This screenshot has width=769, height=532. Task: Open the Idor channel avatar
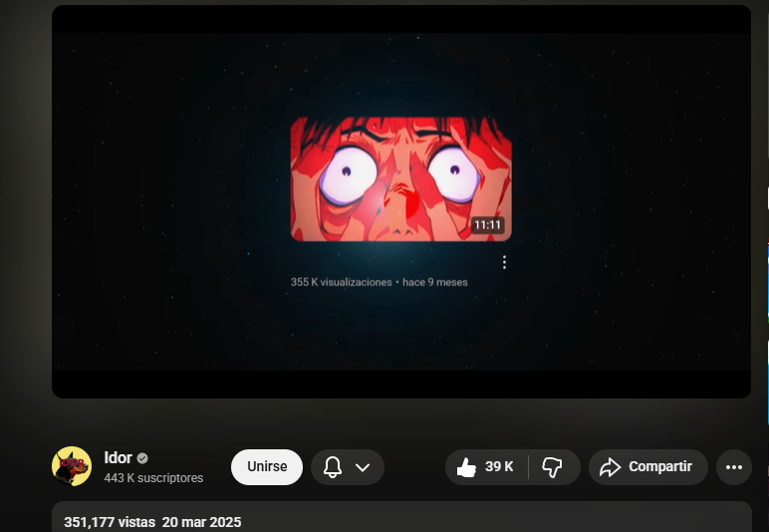(x=72, y=466)
